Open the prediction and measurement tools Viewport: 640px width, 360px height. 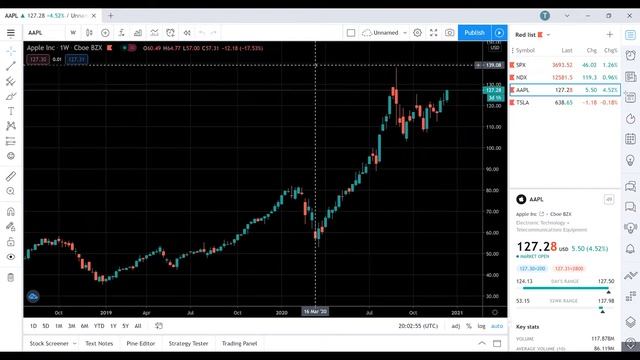(11, 141)
